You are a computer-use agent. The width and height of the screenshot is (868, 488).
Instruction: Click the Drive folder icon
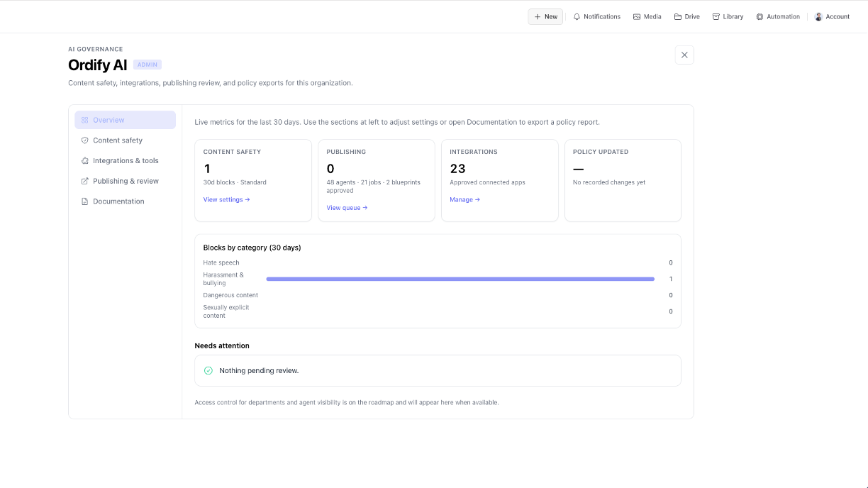pyautogui.click(x=678, y=16)
